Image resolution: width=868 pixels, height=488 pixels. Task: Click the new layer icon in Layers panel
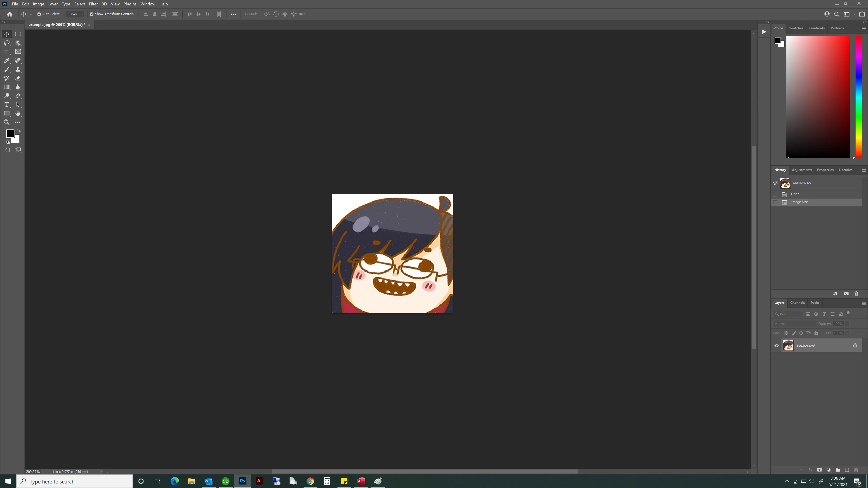[x=847, y=470]
